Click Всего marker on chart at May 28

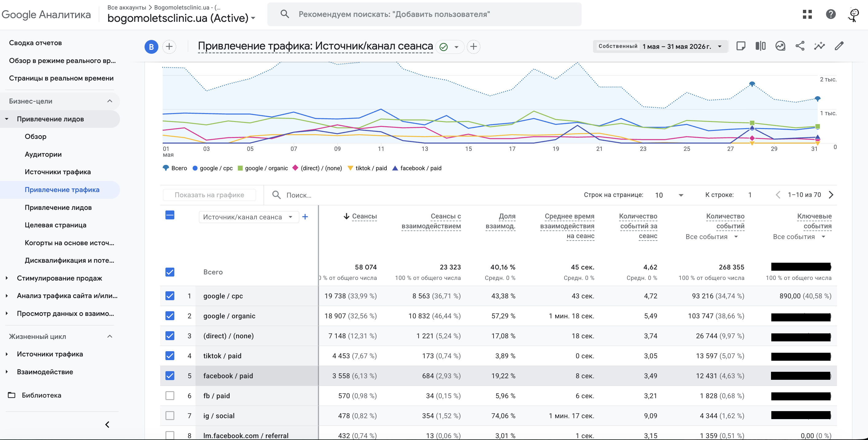[x=752, y=84]
